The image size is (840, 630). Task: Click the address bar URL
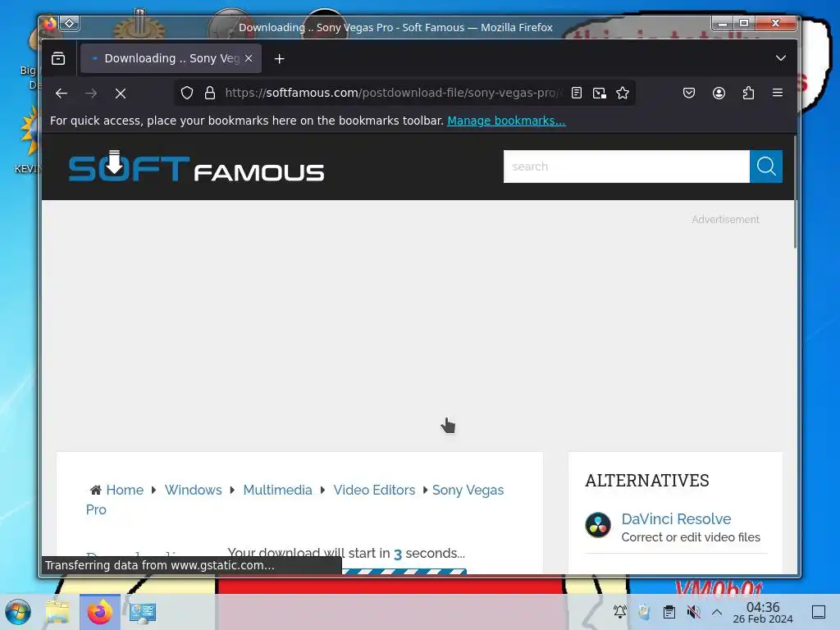coord(394,94)
